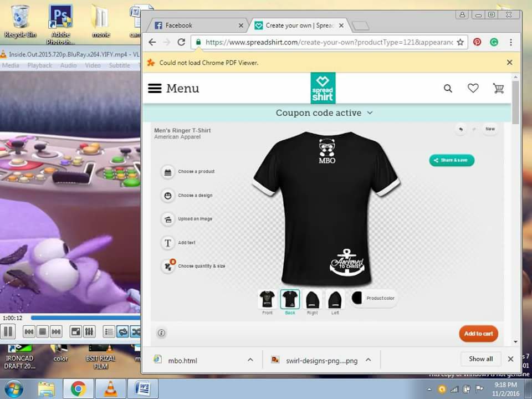Toggle VLC playlist view

pos(109,331)
